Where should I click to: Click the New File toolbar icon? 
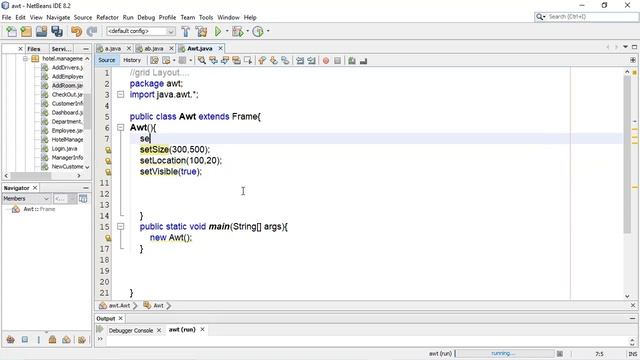[12, 31]
